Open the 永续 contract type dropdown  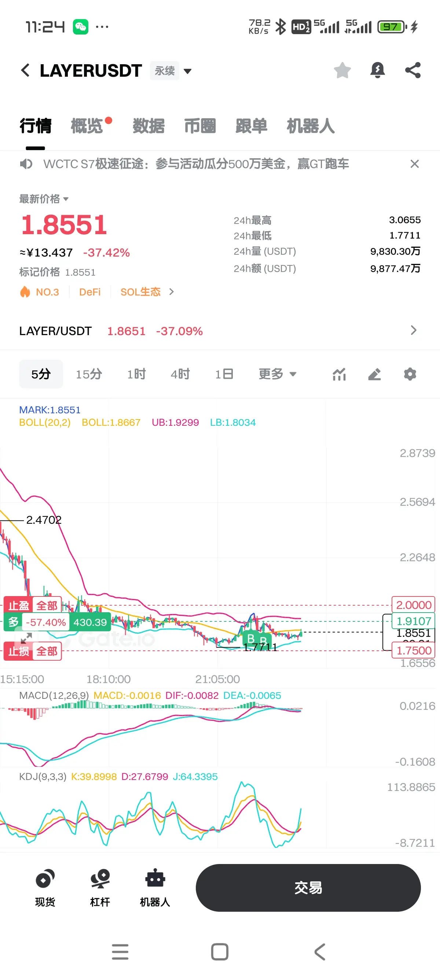pyautogui.click(x=171, y=71)
